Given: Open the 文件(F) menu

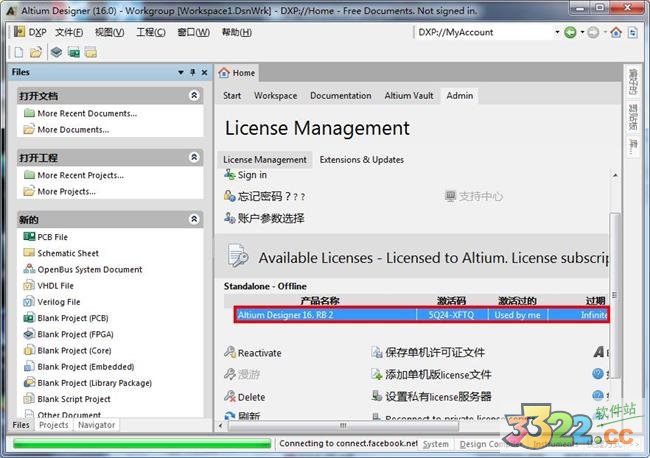Looking at the screenshot, I should (69, 32).
